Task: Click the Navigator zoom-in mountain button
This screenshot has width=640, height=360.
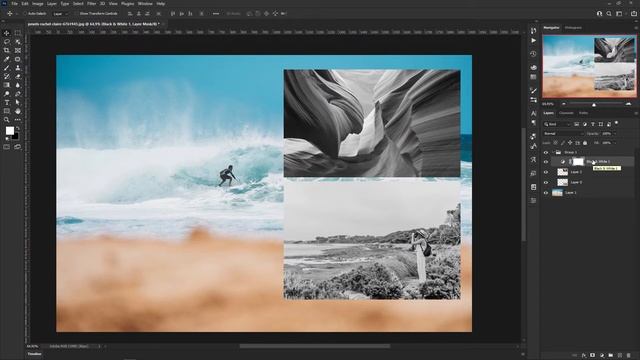Action: [x=629, y=104]
